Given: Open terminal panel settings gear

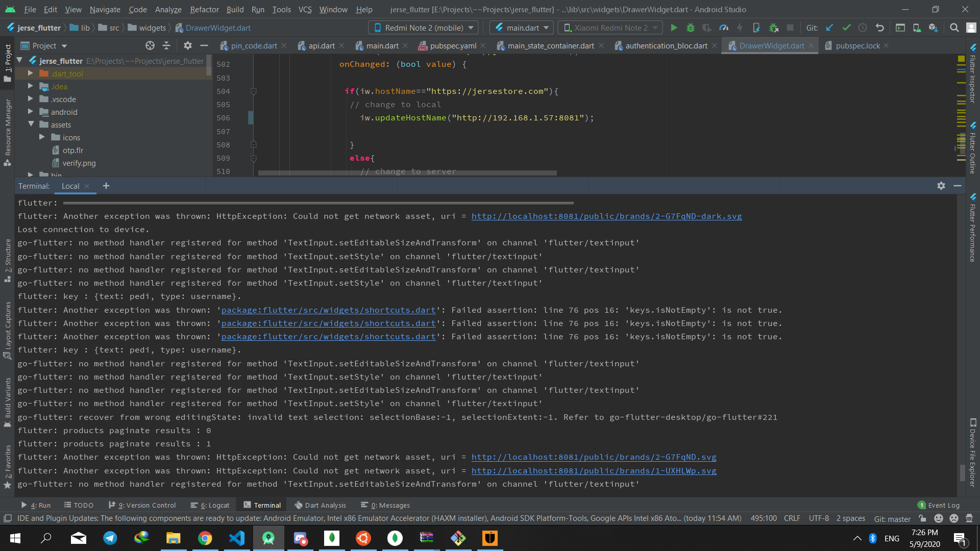Looking at the screenshot, I should [941, 186].
